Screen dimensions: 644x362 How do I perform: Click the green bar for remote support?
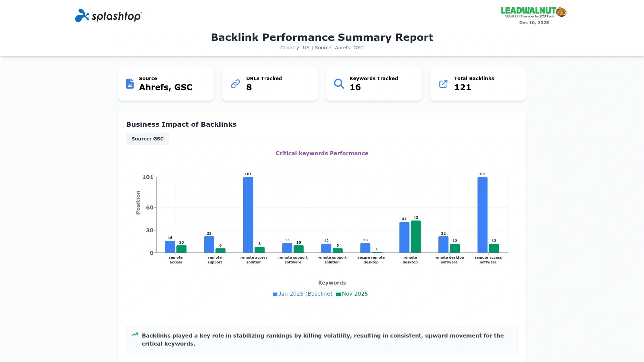tap(220, 250)
